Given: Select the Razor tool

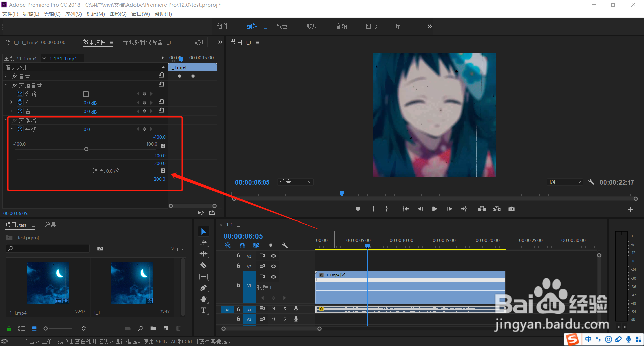Looking at the screenshot, I should tap(203, 265).
